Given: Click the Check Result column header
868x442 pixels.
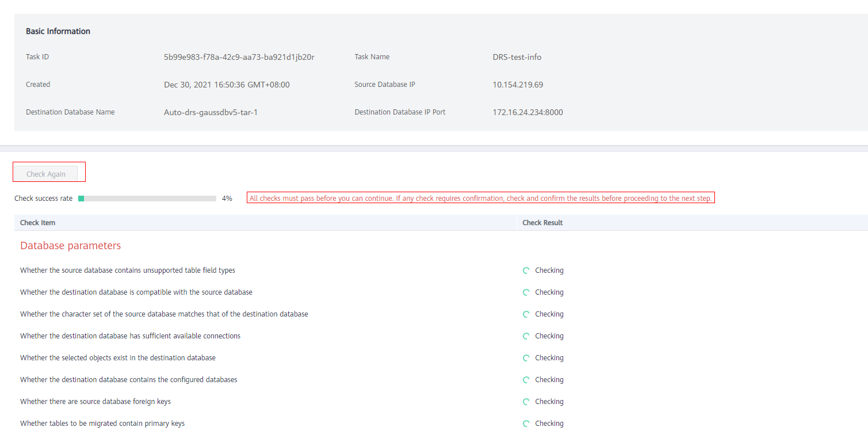Looking at the screenshot, I should tap(542, 223).
